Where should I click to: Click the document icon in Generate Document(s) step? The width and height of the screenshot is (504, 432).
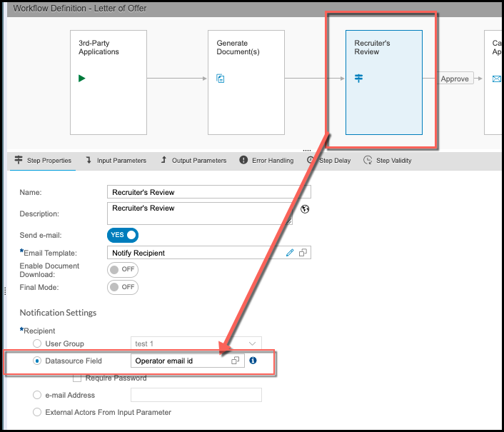pyautogui.click(x=221, y=79)
